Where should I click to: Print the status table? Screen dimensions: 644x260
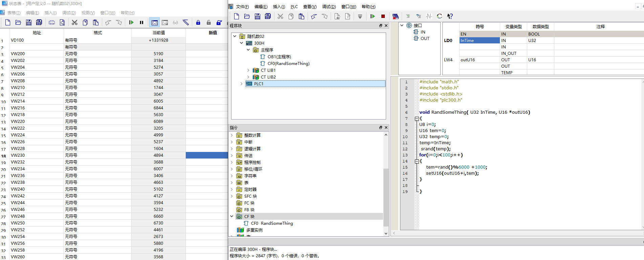[52, 23]
